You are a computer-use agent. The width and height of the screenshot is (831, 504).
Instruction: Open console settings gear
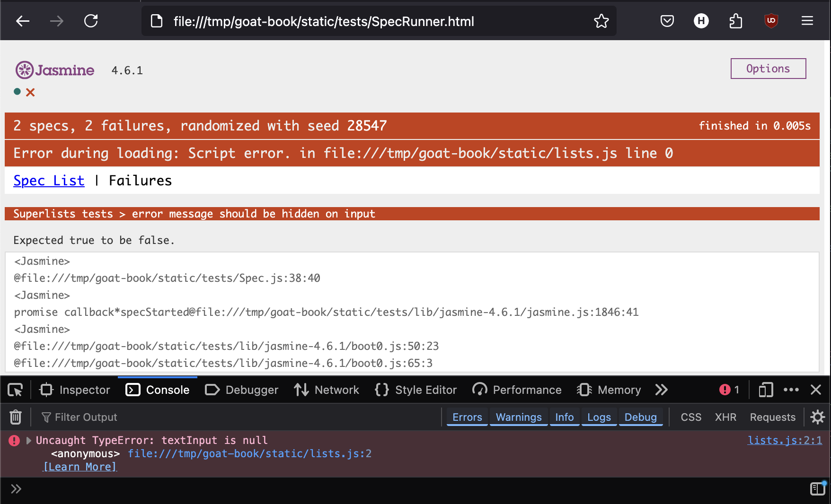(818, 417)
